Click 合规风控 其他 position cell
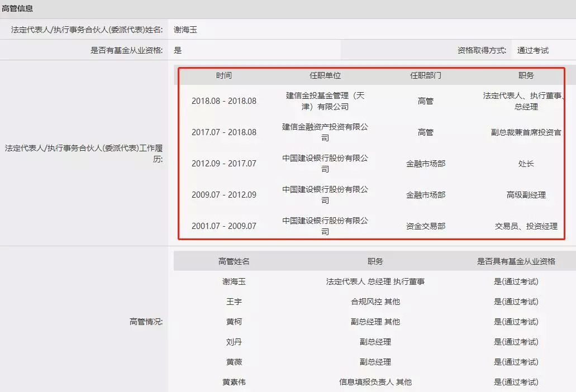The height and width of the screenshot is (392, 576). (x=375, y=302)
